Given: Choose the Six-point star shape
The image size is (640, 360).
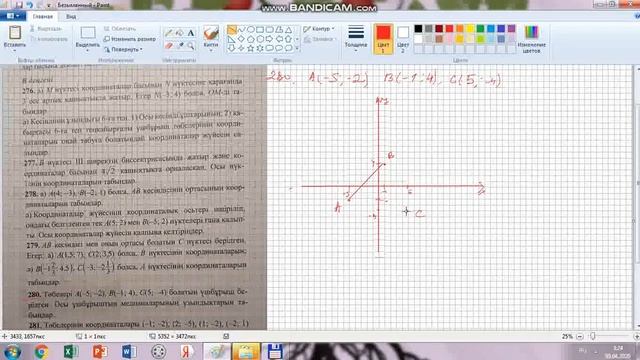Looking at the screenshot, I should point(260,48).
